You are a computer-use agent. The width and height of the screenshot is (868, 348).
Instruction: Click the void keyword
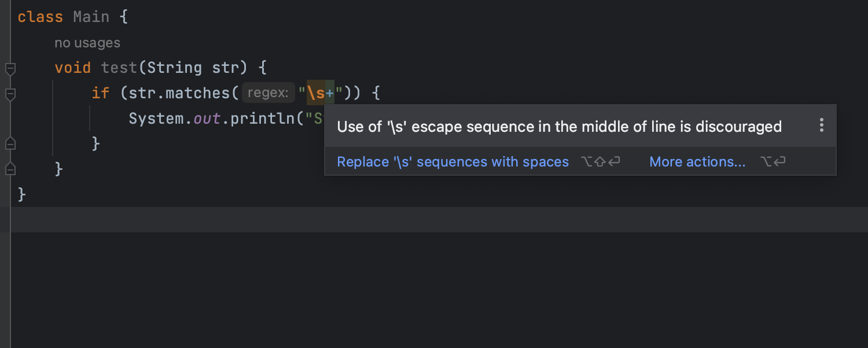[x=72, y=68]
